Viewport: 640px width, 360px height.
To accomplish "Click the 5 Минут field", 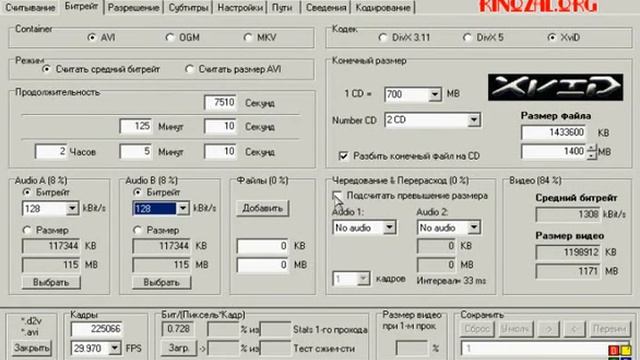I will [x=136, y=151].
